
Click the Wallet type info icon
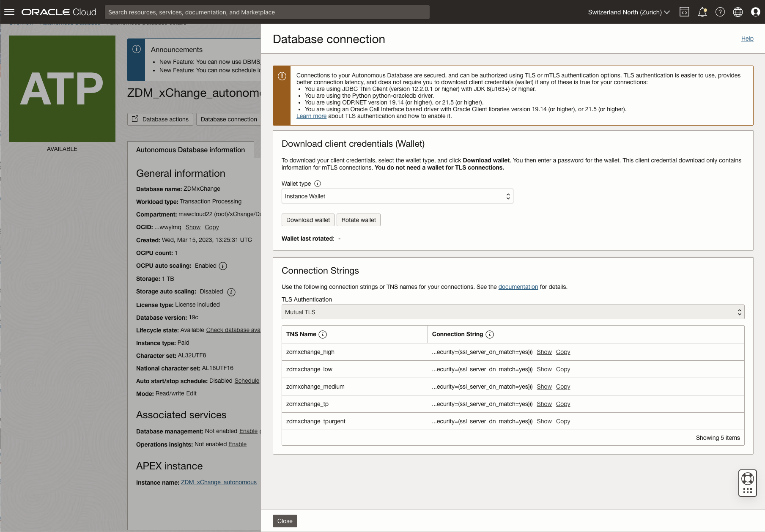[318, 184]
